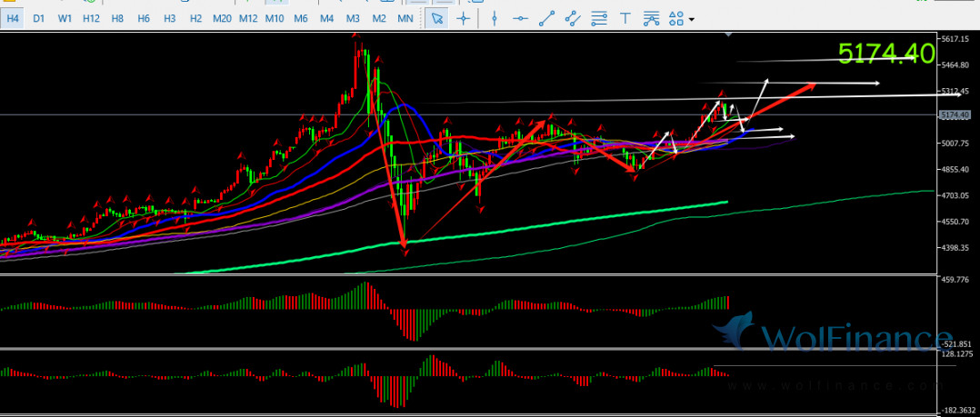Viewport: 980px width, 417px height.
Task: Toggle the D1 timeframe on
Action: 38,18
